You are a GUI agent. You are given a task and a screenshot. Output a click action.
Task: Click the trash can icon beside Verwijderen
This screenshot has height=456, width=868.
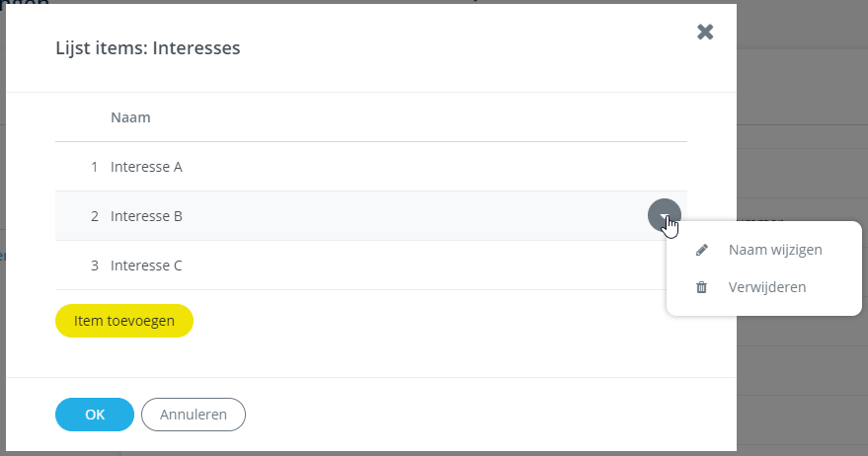point(701,287)
